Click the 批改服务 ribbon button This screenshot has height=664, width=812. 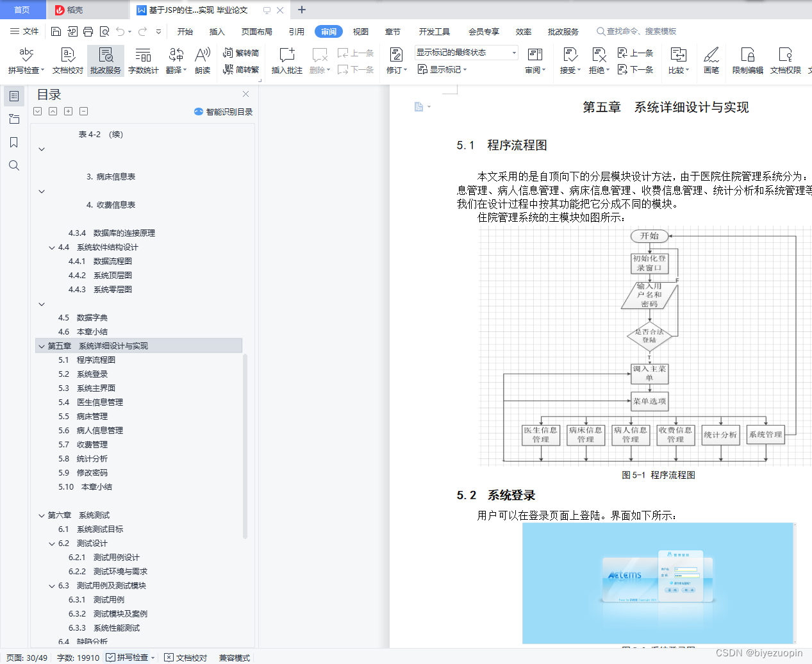pyautogui.click(x=106, y=61)
